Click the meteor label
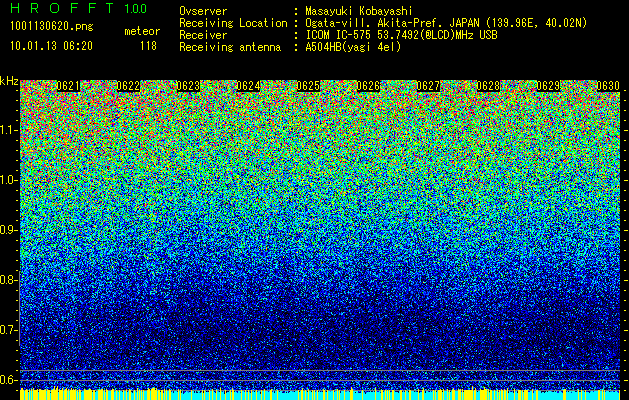This screenshot has height=400, width=629. 142,31
